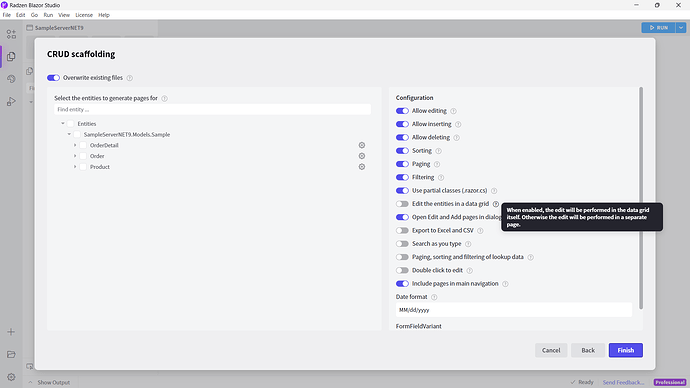
Task: Open the License menu
Action: 84,15
